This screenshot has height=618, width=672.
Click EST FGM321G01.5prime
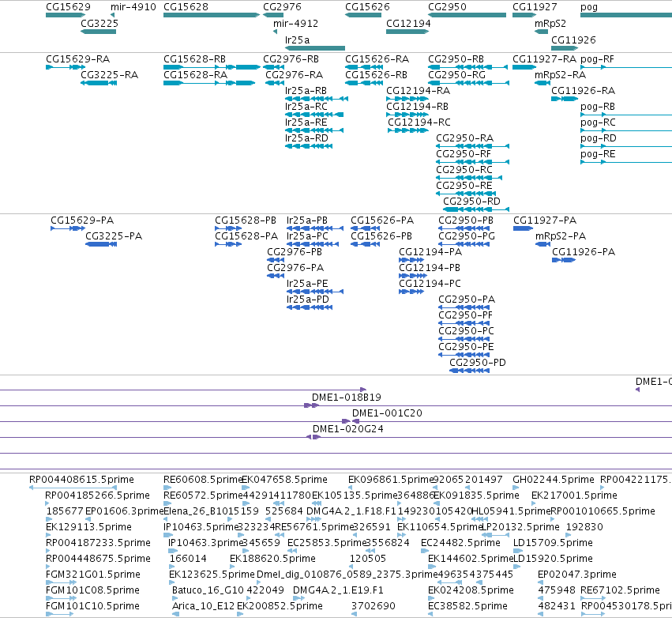93,574
